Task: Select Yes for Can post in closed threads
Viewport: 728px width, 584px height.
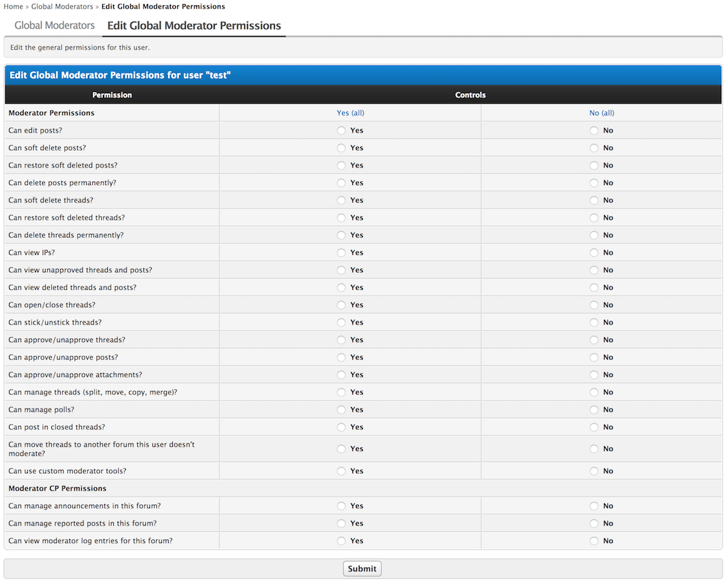Action: 341,427
